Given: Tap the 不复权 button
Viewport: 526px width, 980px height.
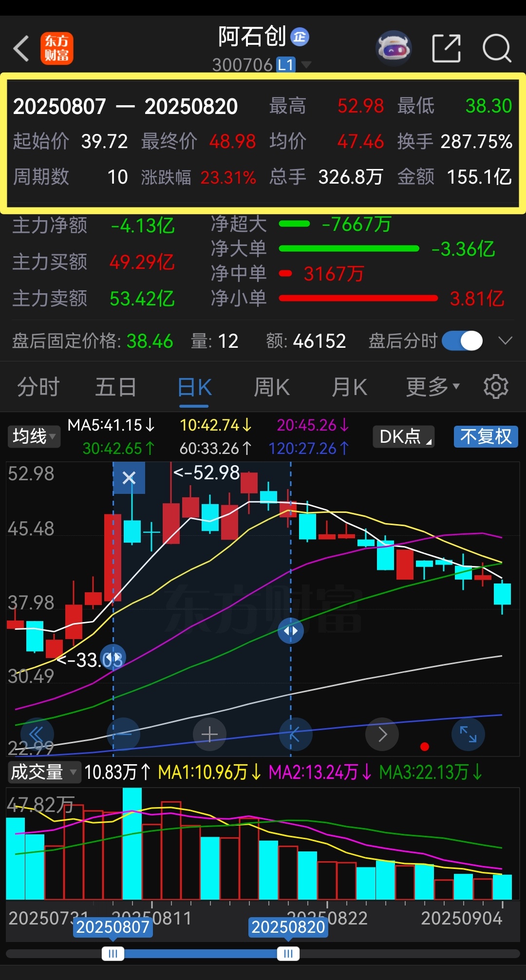Looking at the screenshot, I should pos(486,436).
